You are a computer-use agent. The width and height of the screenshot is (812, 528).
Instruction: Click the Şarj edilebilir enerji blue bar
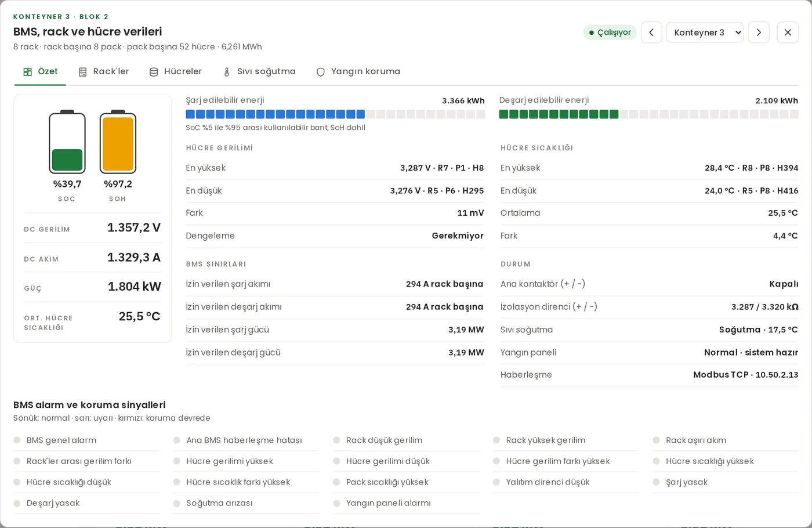[335, 114]
